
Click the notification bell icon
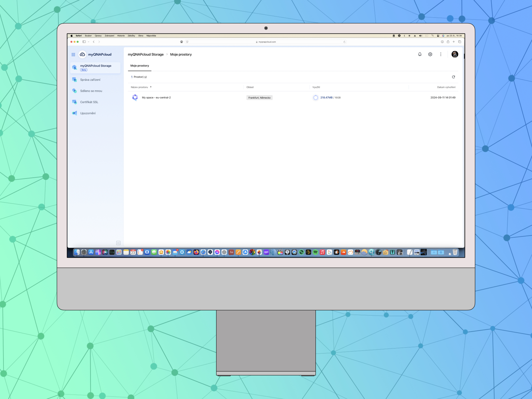[x=420, y=54]
